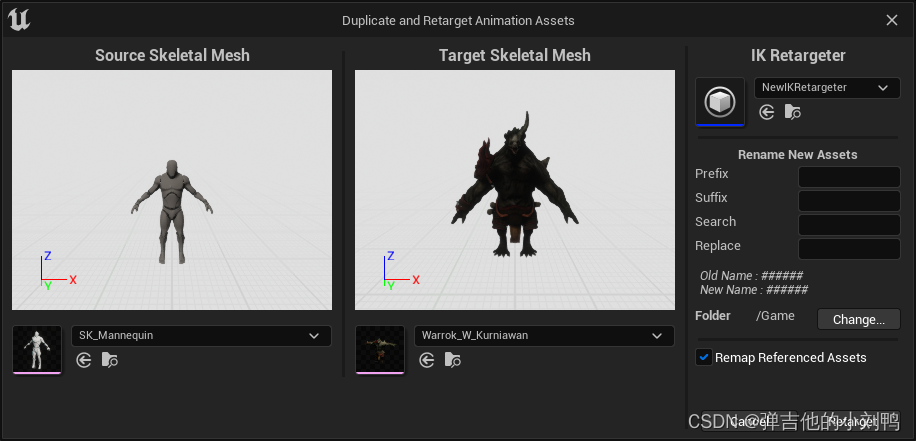The image size is (916, 441).
Task: Open the SK_Mannequin source mesh dropdown
Action: click(x=202, y=336)
